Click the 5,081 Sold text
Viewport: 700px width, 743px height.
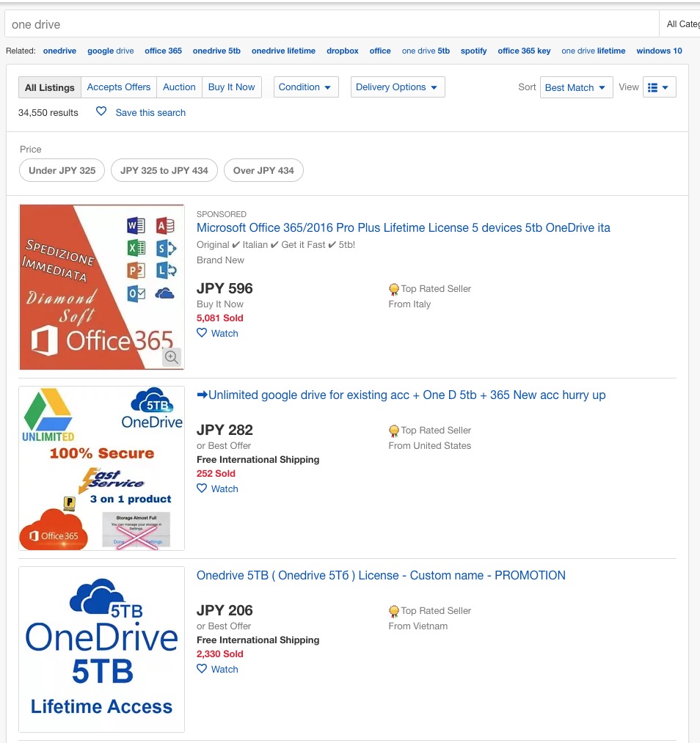click(x=220, y=318)
